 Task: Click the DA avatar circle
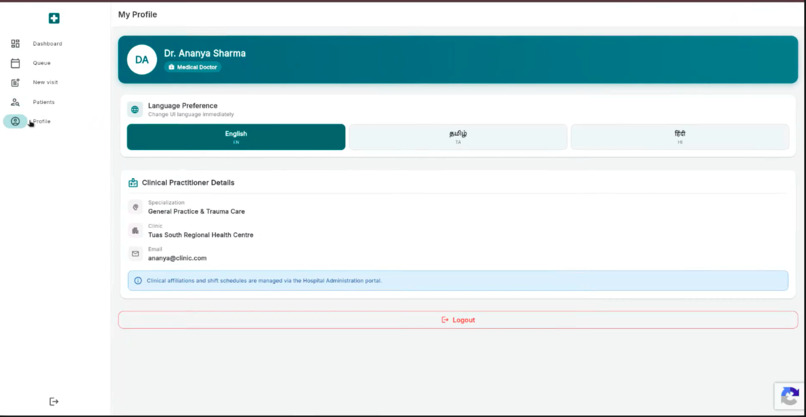tap(142, 60)
